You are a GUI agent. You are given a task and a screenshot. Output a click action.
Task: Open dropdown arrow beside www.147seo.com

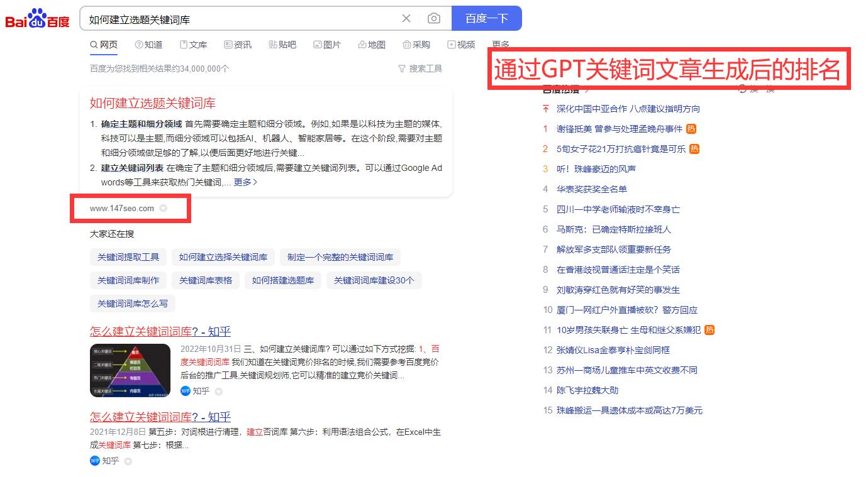click(164, 208)
